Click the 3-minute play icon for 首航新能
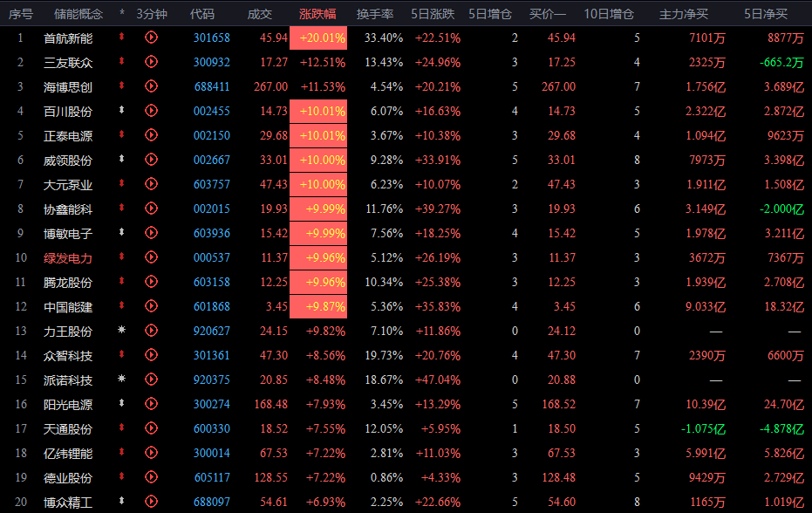812x513 pixels. [x=151, y=38]
